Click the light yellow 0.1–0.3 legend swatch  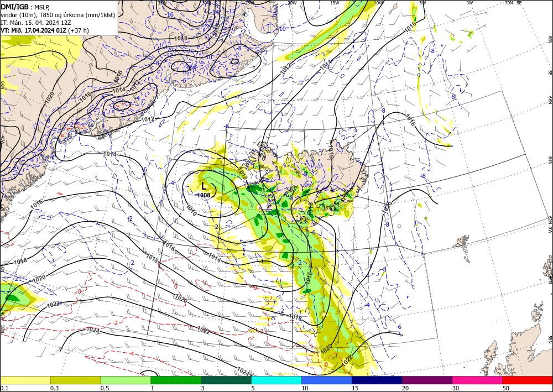[25, 380]
